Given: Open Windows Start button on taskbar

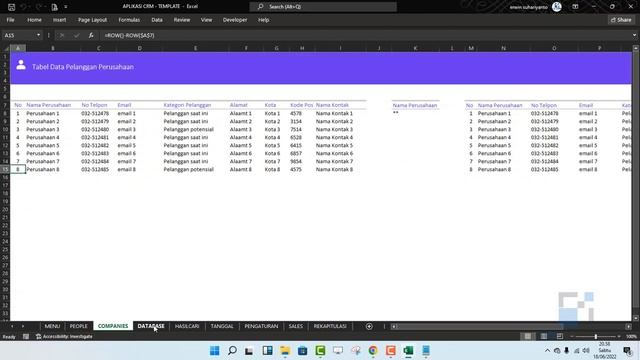Looking at the screenshot, I should [x=214, y=351].
